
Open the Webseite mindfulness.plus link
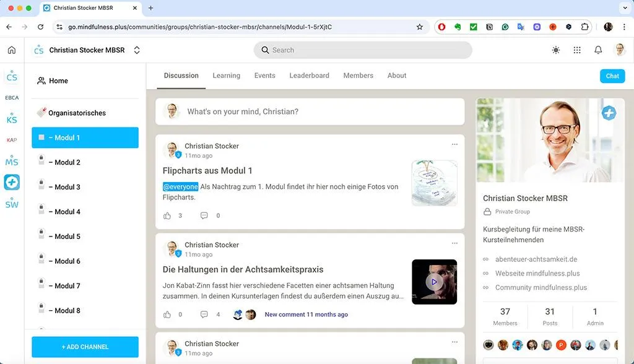click(x=537, y=274)
